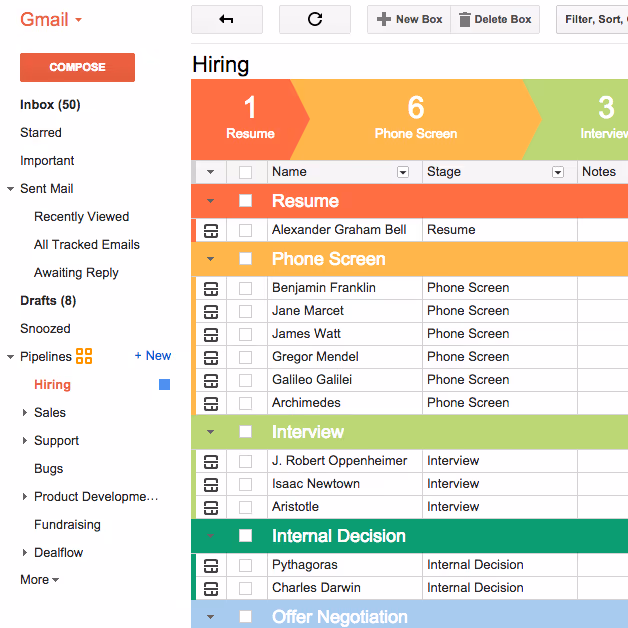Viewport: 628px width, 628px height.
Task: Open box icon for Charles Darwin
Action: pyautogui.click(x=211, y=588)
